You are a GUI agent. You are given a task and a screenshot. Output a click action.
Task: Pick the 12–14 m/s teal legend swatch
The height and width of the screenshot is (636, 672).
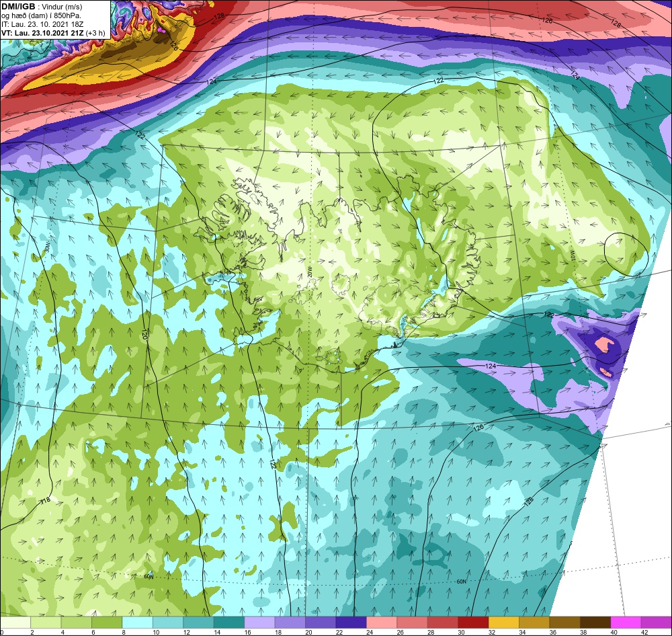coord(198,623)
